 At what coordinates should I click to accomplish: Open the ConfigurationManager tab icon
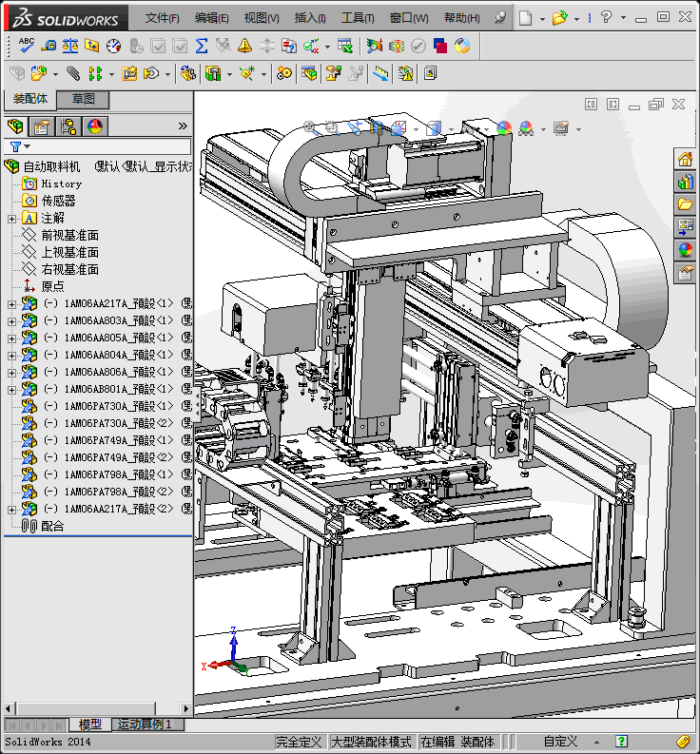pos(68,126)
